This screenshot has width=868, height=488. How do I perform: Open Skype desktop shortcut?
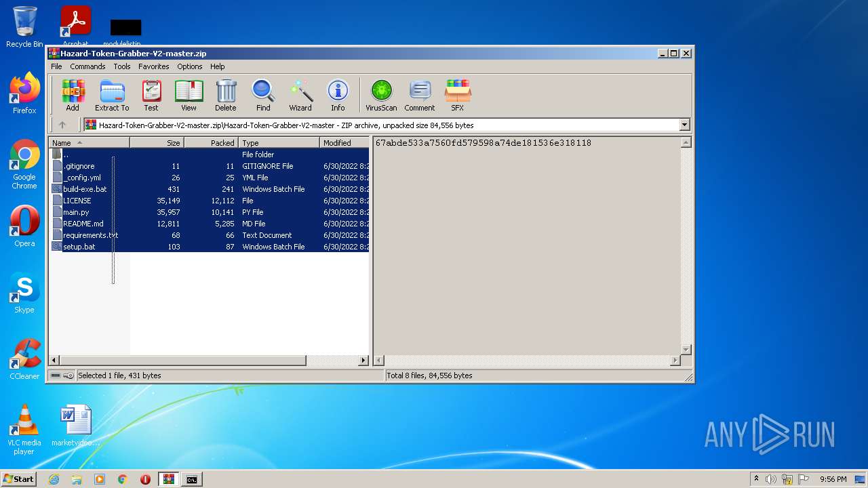[24, 293]
